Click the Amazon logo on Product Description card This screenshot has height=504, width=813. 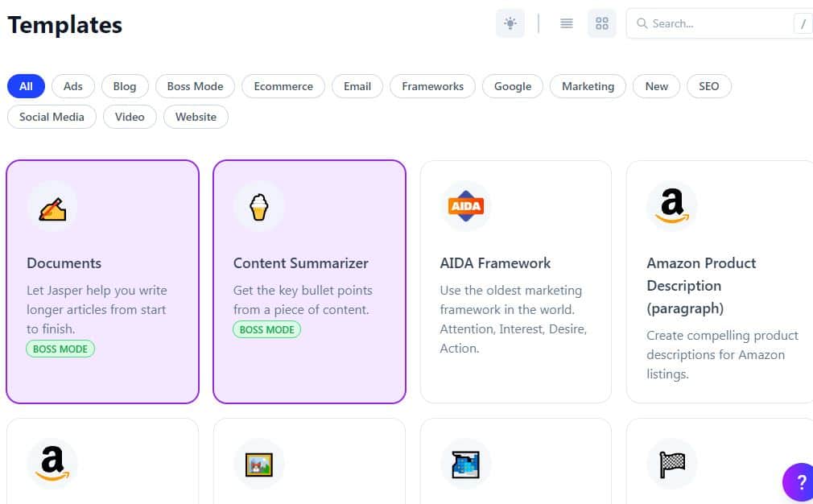[672, 206]
